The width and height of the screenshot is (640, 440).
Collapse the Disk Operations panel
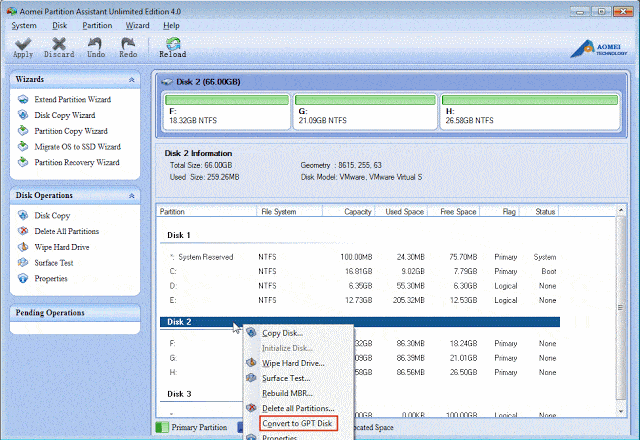pyautogui.click(x=131, y=196)
